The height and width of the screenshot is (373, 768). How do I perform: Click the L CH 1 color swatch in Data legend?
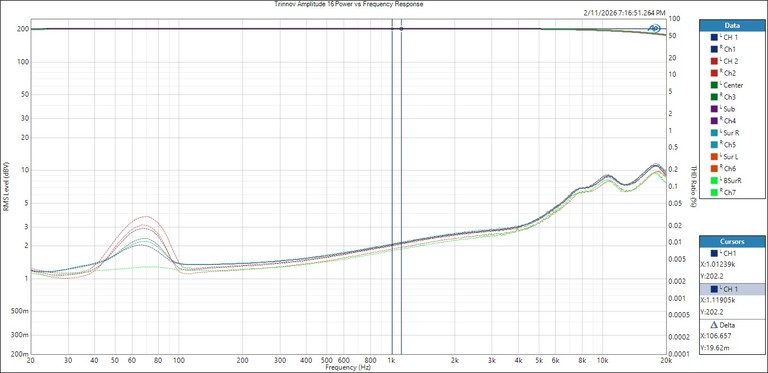[x=714, y=37]
